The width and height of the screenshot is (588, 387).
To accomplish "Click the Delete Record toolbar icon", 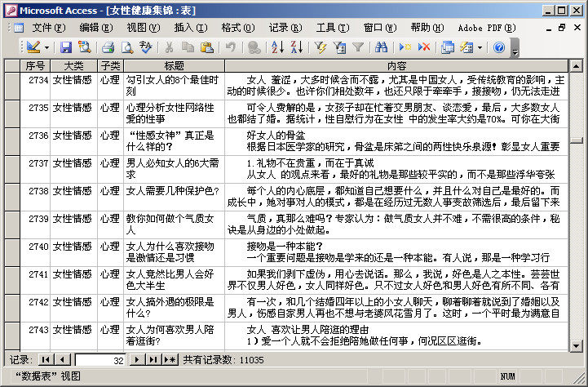I will pyautogui.click(x=424, y=47).
